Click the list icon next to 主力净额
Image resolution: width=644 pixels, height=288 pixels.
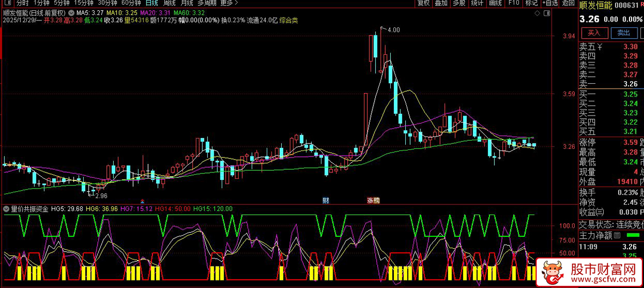click(617, 236)
